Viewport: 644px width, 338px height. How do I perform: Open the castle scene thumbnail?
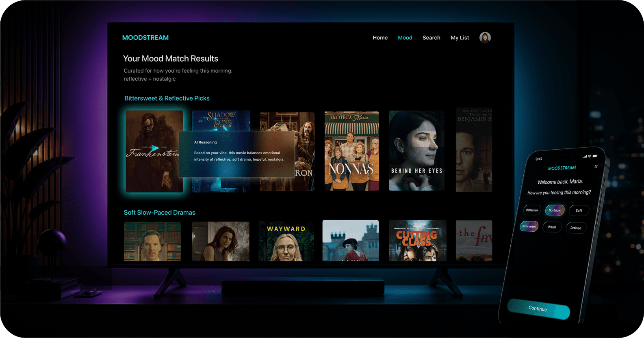[x=351, y=241]
